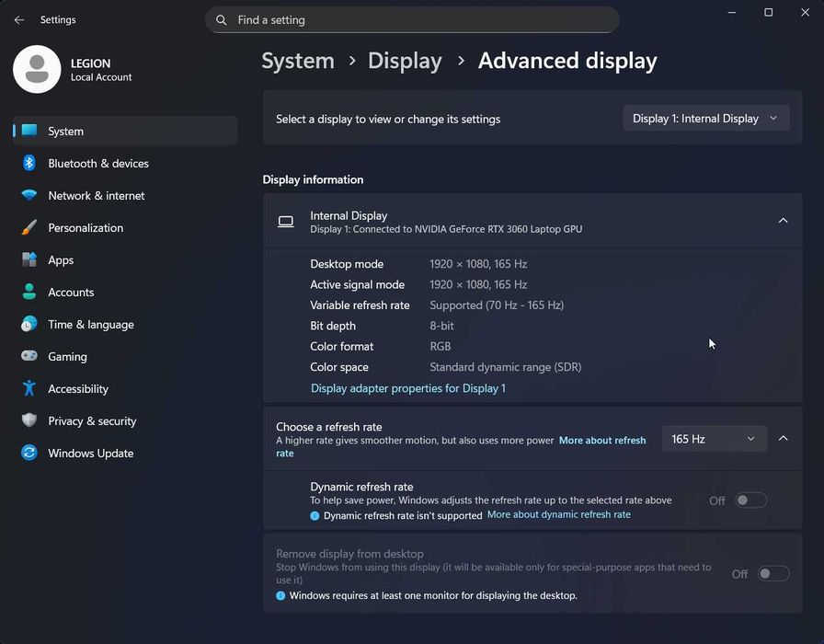Click Supported (70 Hz - 165 Hz) value
This screenshot has width=824, height=644.
click(497, 305)
